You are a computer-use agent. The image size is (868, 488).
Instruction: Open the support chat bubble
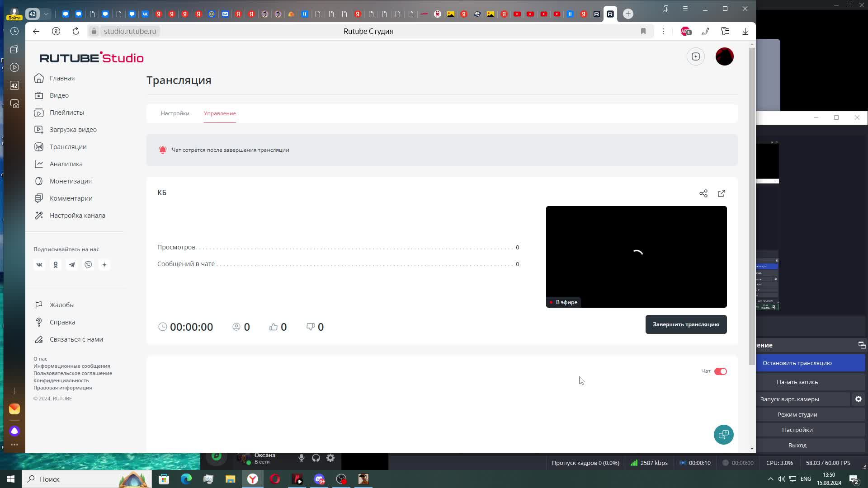click(723, 435)
